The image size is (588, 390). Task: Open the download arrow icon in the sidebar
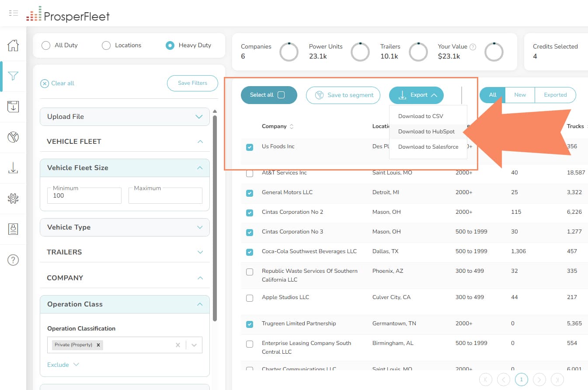pos(13,168)
